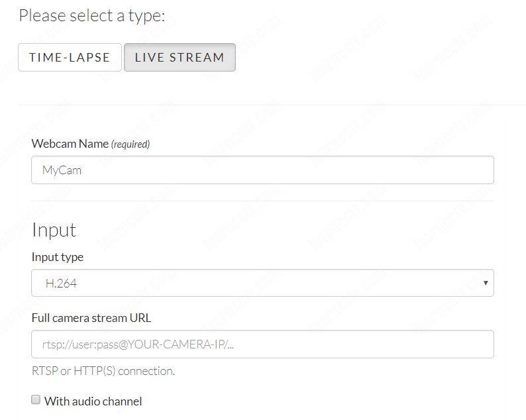Click the "Full camera stream URL" label
Image resolution: width=526 pixels, height=420 pixels.
pyautogui.click(x=91, y=318)
